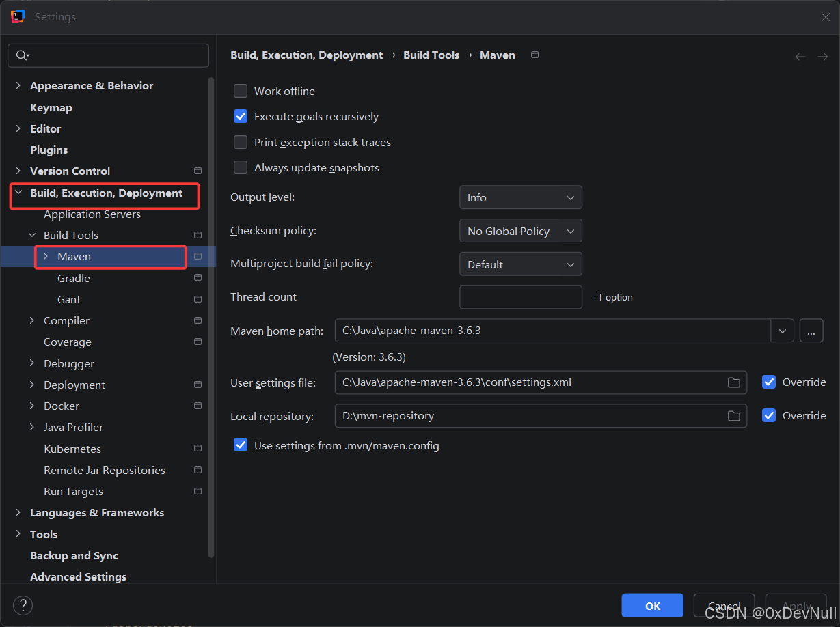Open Java Profiler settings page

click(x=73, y=427)
